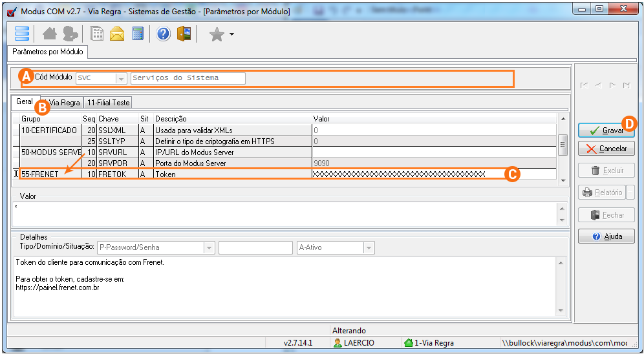Expand the favorites star dropdown arrow
The height and width of the screenshot is (354, 644).
point(231,34)
